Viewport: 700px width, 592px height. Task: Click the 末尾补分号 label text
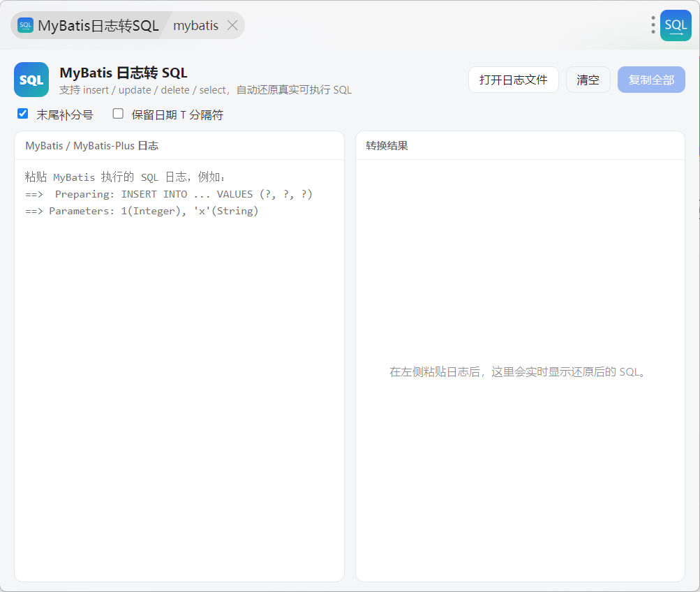coord(65,114)
